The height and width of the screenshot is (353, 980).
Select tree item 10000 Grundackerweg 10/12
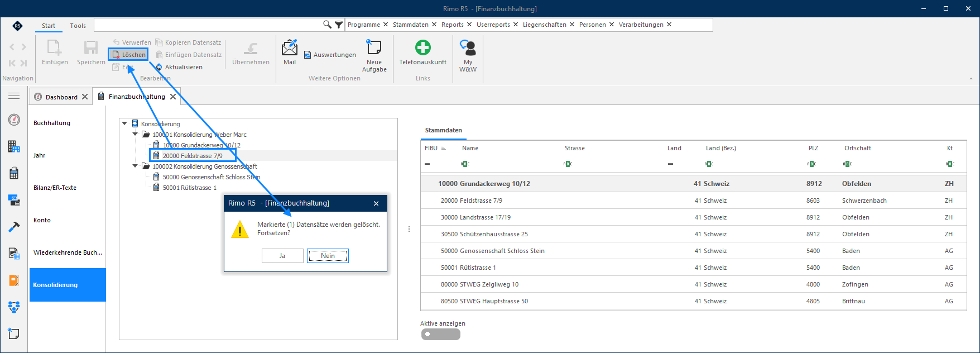pos(201,145)
